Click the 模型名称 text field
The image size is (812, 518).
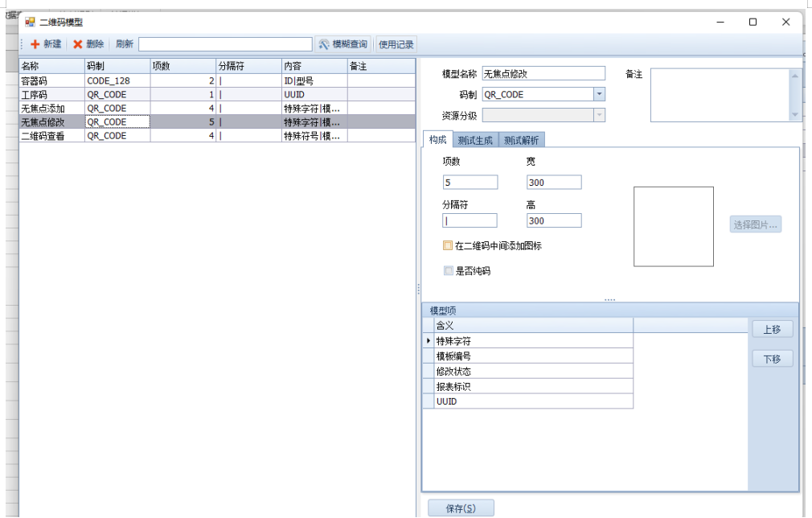[x=543, y=74]
